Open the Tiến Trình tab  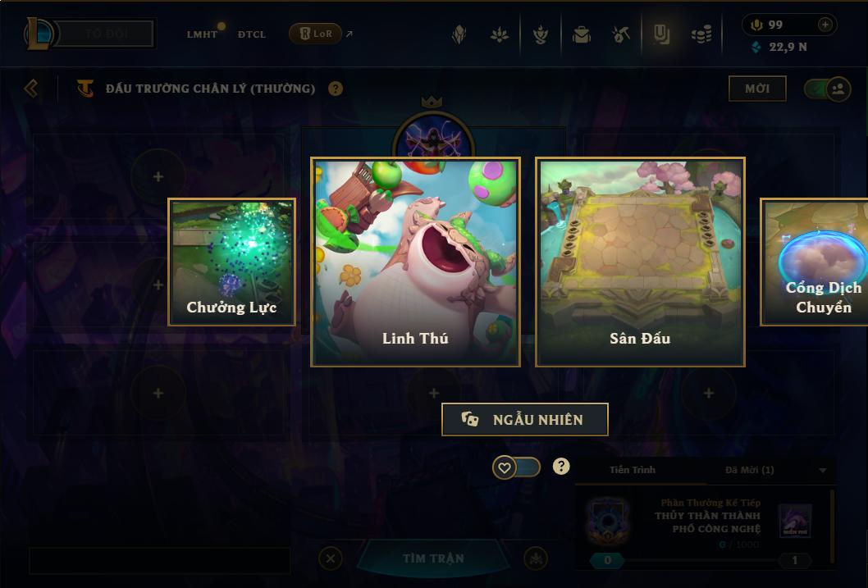633,470
